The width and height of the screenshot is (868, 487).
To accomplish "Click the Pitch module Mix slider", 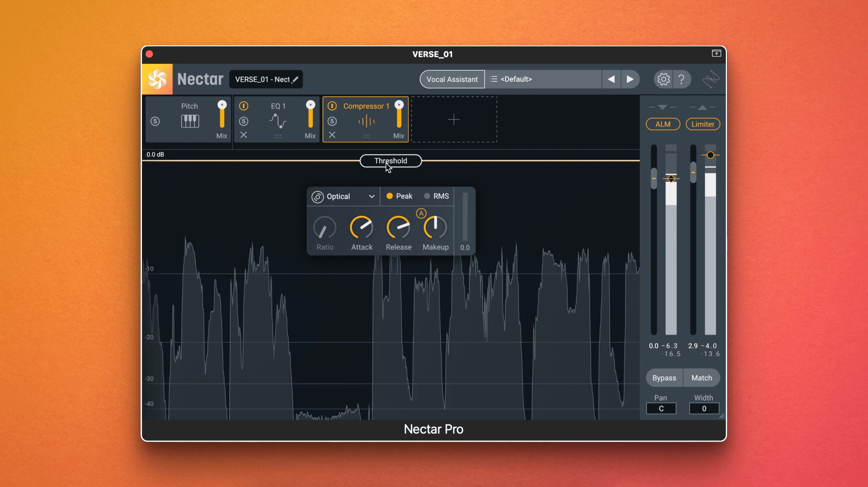I will (x=222, y=114).
